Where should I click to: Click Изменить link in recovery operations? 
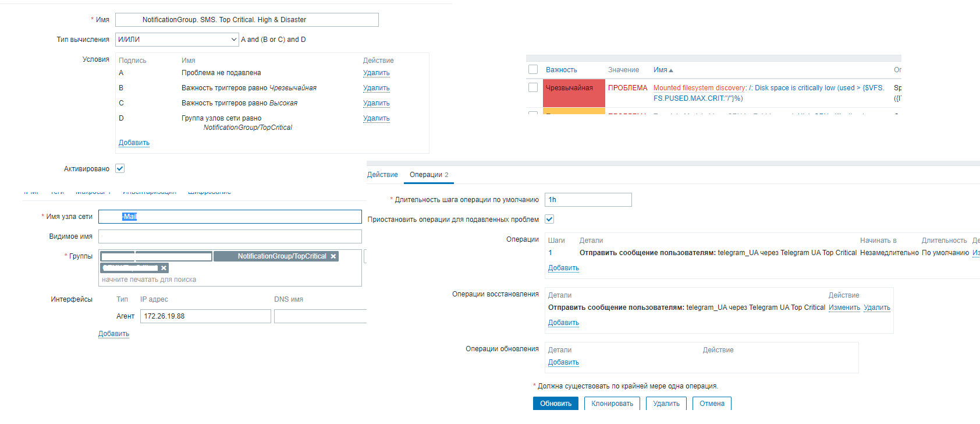click(844, 308)
